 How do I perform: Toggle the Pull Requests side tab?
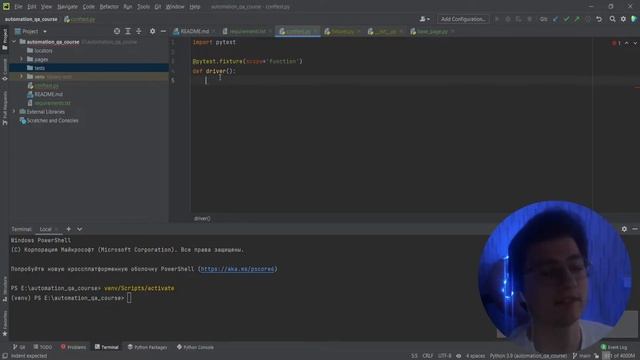pos(4,107)
